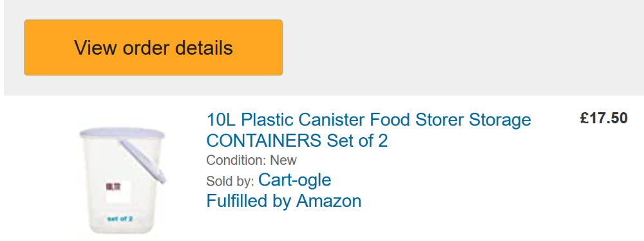Click the Sold by: label
This screenshot has height=241, width=644.
(231, 181)
